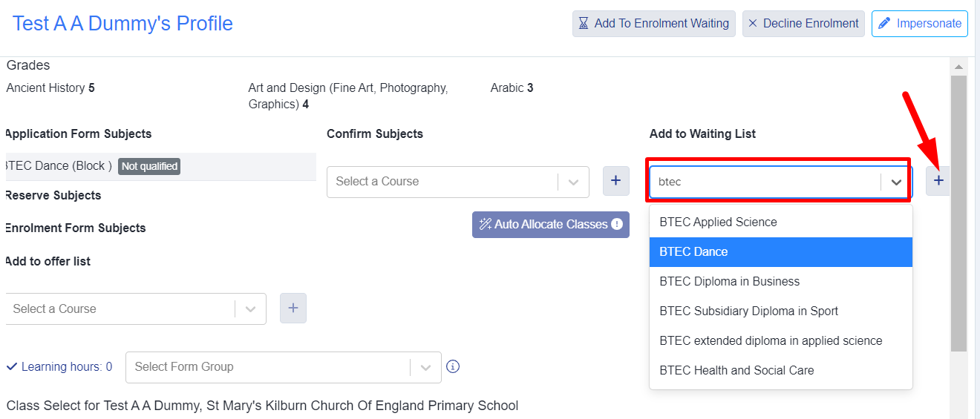Click scrollbar up arrow at top

click(958, 67)
